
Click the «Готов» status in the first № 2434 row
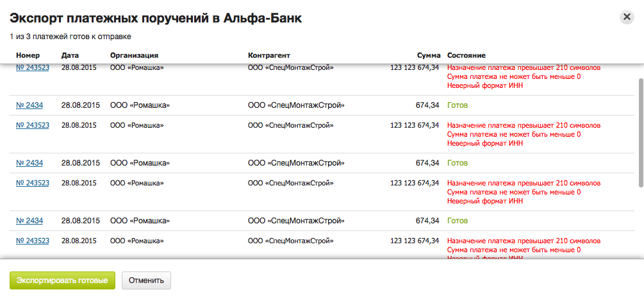click(458, 105)
